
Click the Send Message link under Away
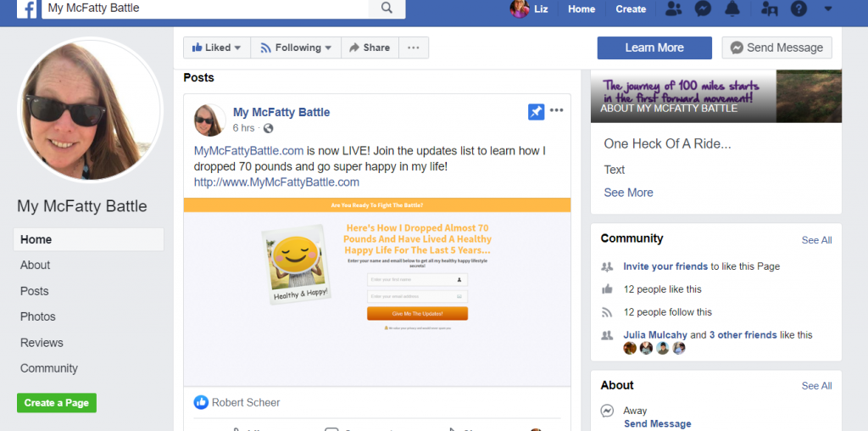(x=658, y=424)
